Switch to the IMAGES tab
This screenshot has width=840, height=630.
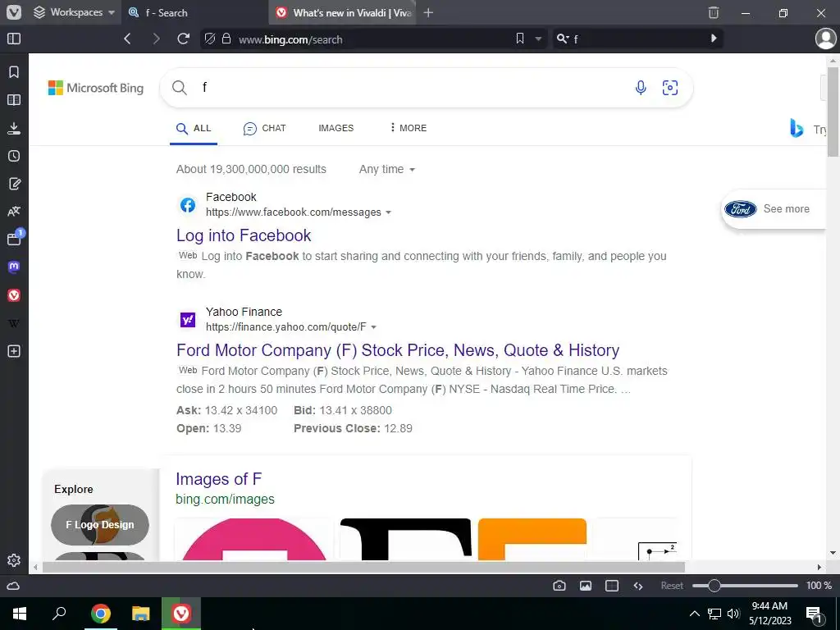[336, 128]
